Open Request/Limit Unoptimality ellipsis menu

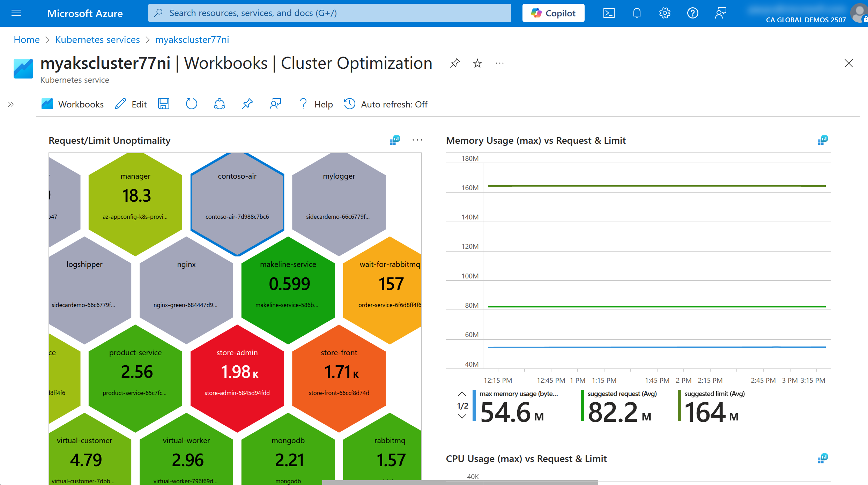(x=417, y=140)
